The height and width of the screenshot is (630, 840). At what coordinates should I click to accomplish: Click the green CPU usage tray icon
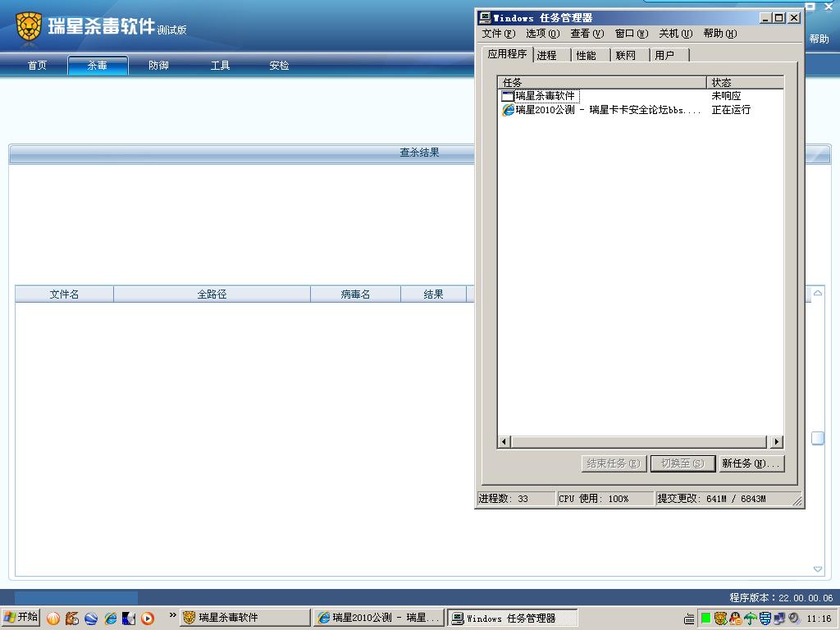705,619
